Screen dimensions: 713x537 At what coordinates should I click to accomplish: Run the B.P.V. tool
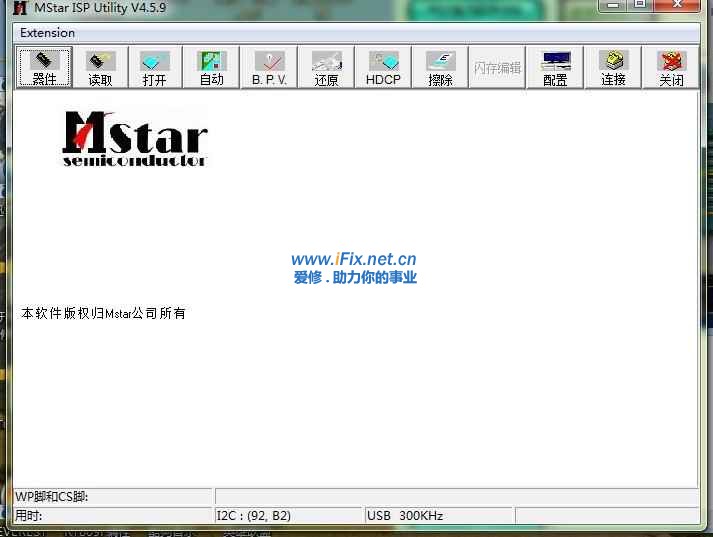pos(269,68)
